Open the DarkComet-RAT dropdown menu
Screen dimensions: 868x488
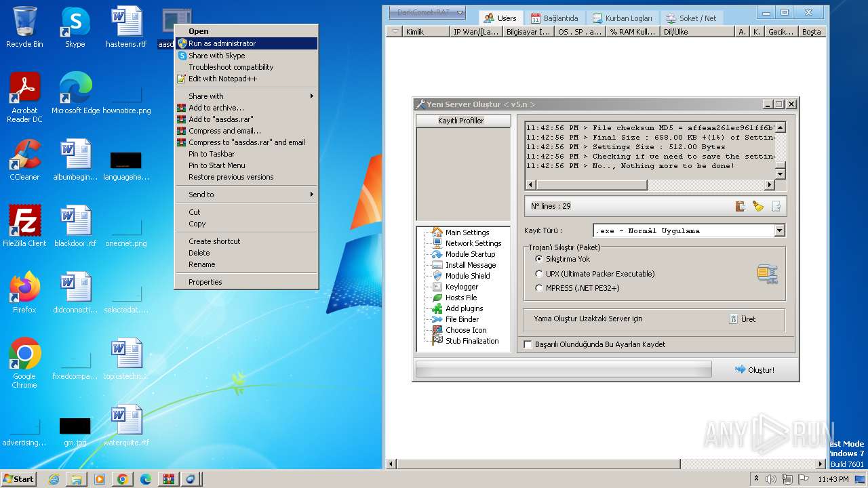click(x=427, y=12)
